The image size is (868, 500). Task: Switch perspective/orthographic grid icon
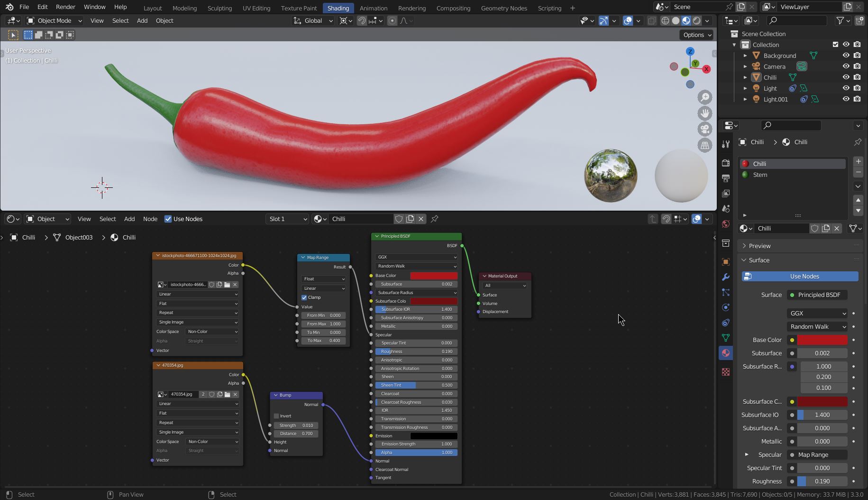705,145
